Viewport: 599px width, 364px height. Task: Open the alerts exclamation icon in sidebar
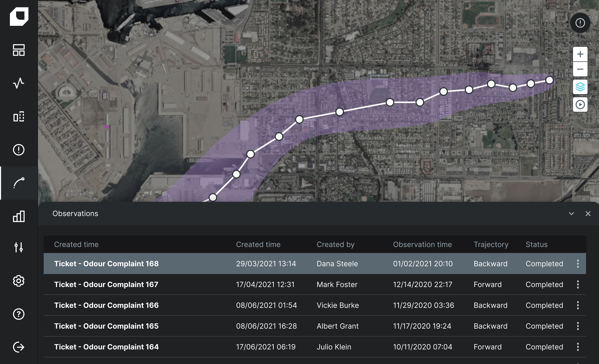[x=19, y=149]
